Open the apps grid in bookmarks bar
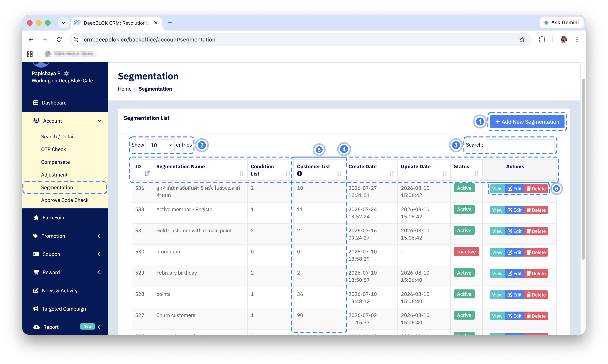The image size is (608, 364). [x=30, y=54]
